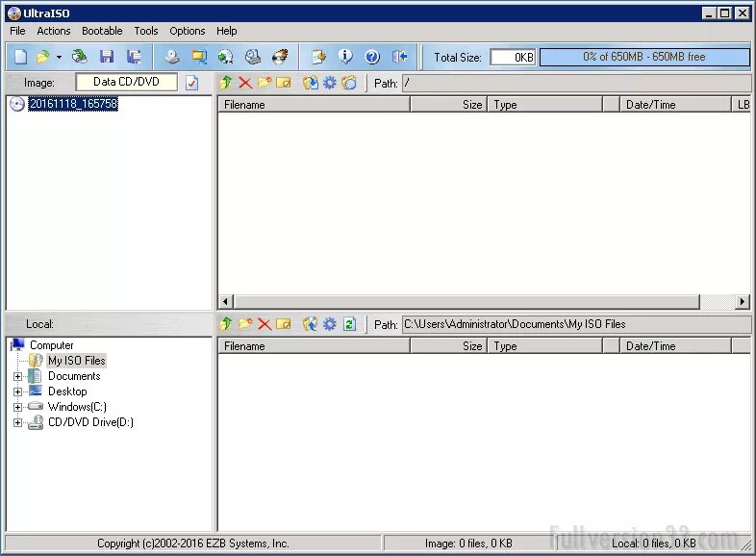Viewport: 756px width, 556px height.
Task: Select My ISO Files in Local tree
Action: pos(77,361)
